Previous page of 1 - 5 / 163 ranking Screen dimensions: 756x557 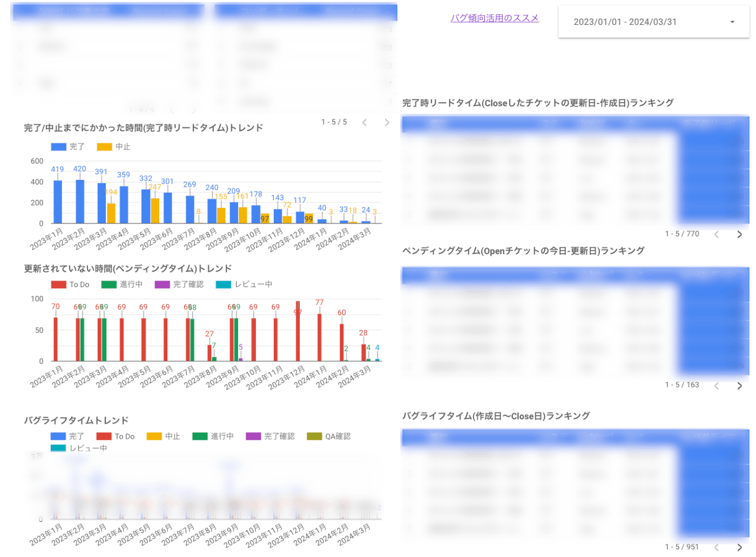(x=717, y=385)
